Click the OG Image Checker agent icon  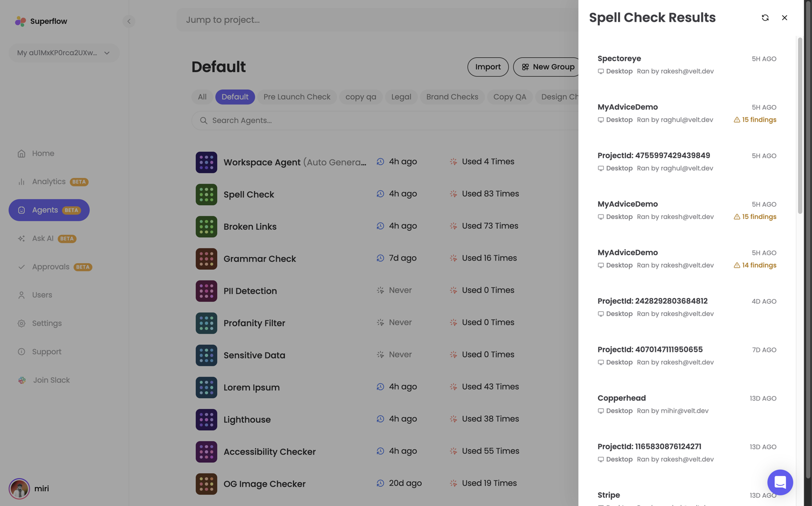point(207,484)
